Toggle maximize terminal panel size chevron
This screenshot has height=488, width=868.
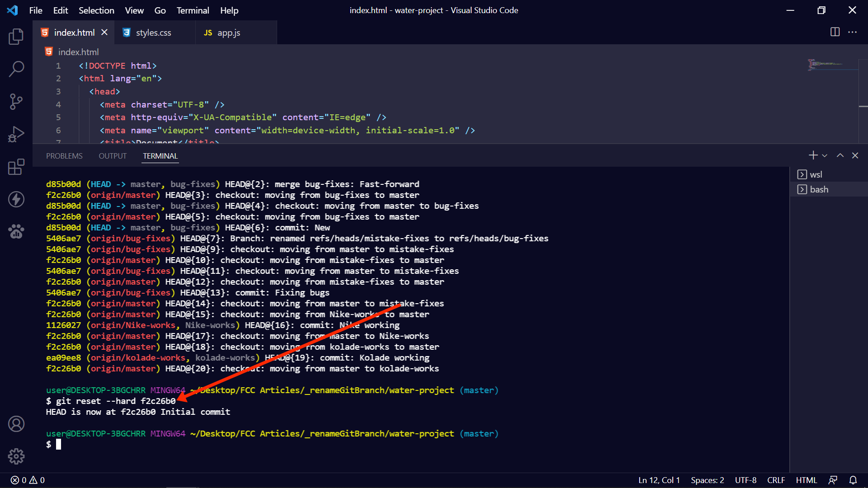pos(840,155)
